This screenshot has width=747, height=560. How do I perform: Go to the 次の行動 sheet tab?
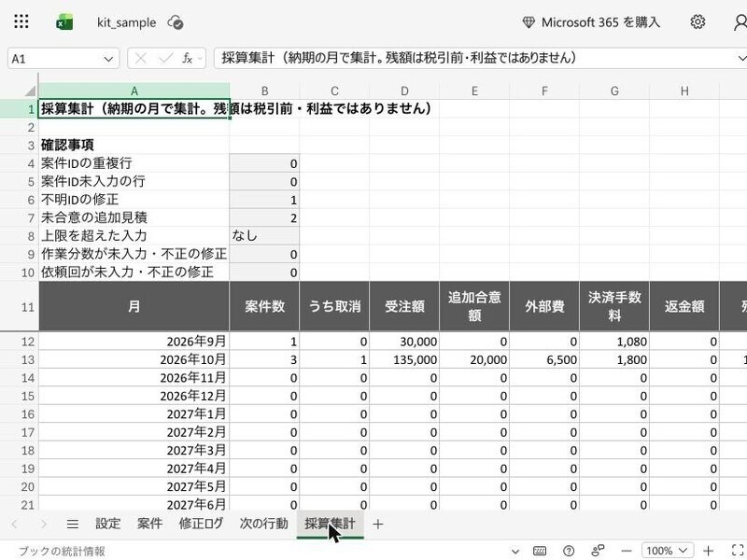[264, 524]
